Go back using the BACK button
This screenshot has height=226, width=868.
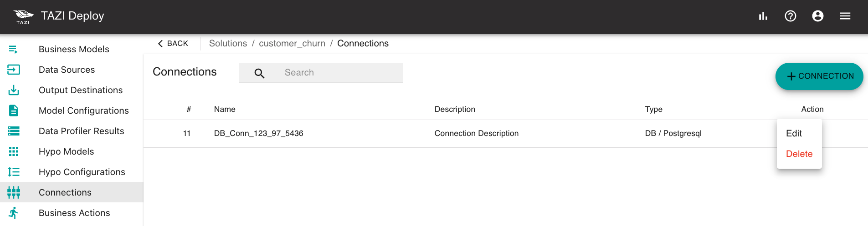tap(173, 43)
